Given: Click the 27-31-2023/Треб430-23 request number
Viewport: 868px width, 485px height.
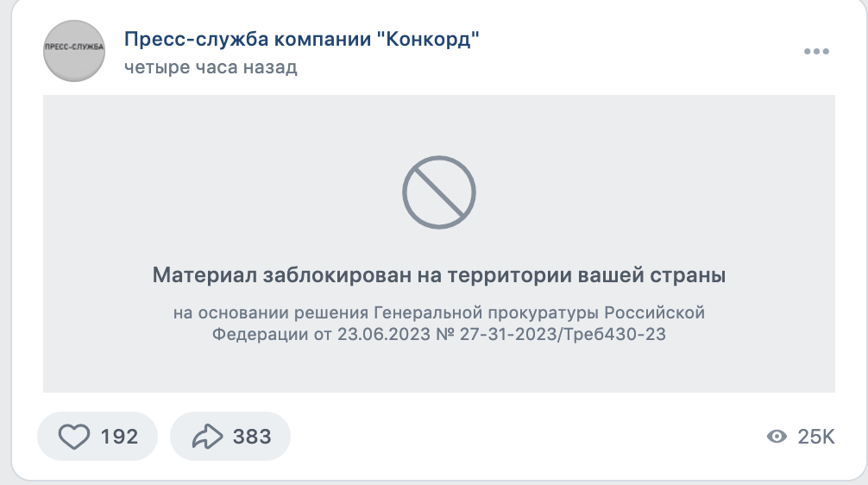Looking at the screenshot, I should [x=563, y=334].
